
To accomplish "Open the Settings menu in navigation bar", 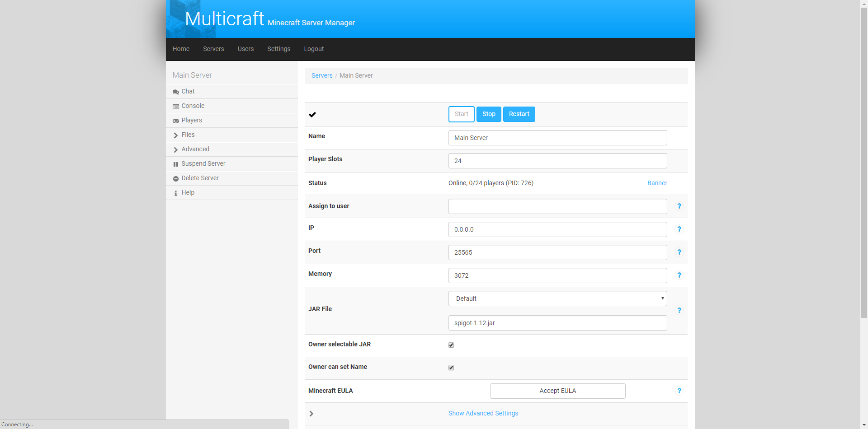I will pyautogui.click(x=278, y=49).
